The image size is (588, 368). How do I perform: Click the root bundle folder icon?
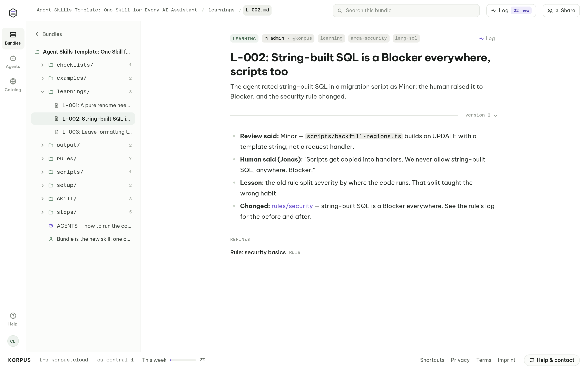click(x=37, y=52)
